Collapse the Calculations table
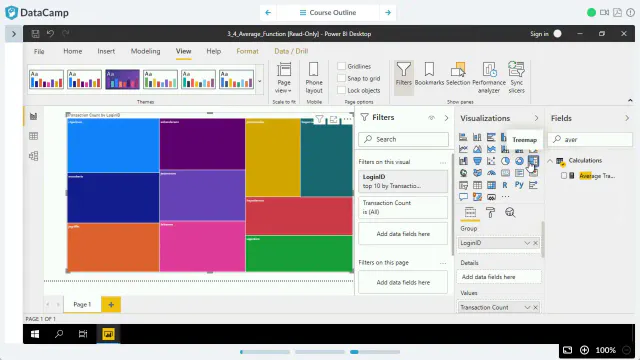Image resolution: width=640 pixels, height=360 pixels. pos(550,161)
